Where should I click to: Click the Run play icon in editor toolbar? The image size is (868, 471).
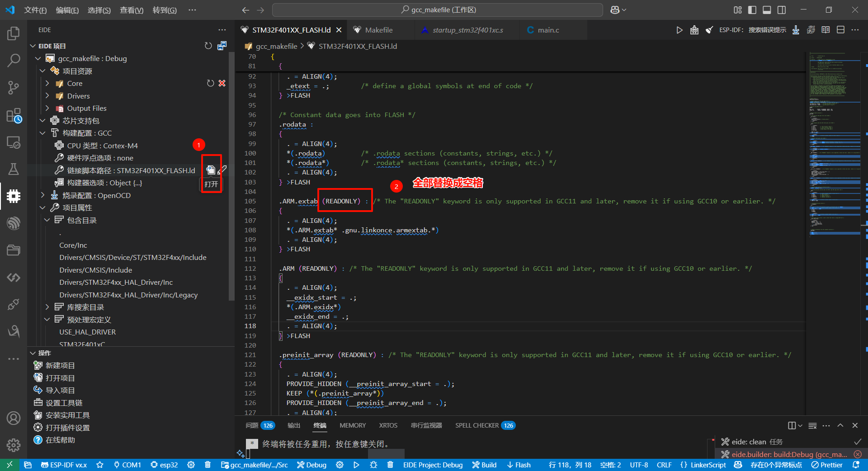coord(679,30)
